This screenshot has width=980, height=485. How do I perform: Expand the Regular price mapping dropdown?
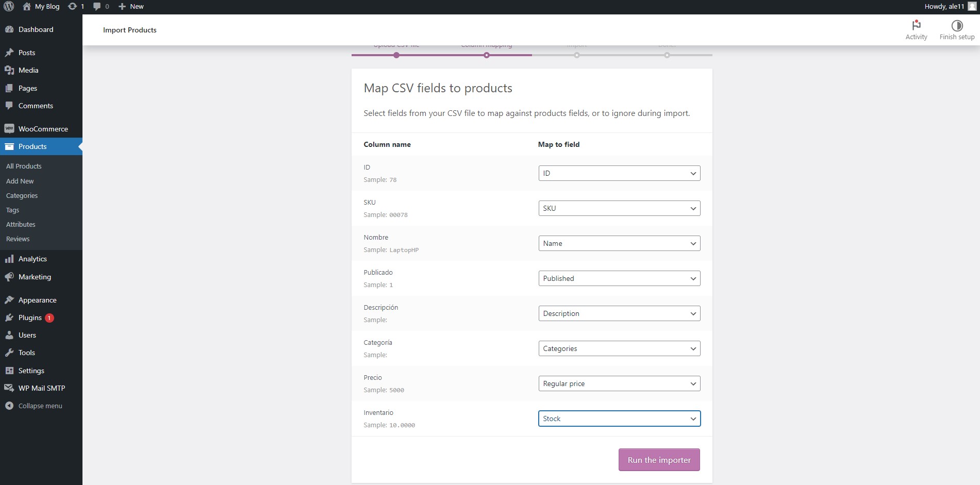click(x=619, y=383)
